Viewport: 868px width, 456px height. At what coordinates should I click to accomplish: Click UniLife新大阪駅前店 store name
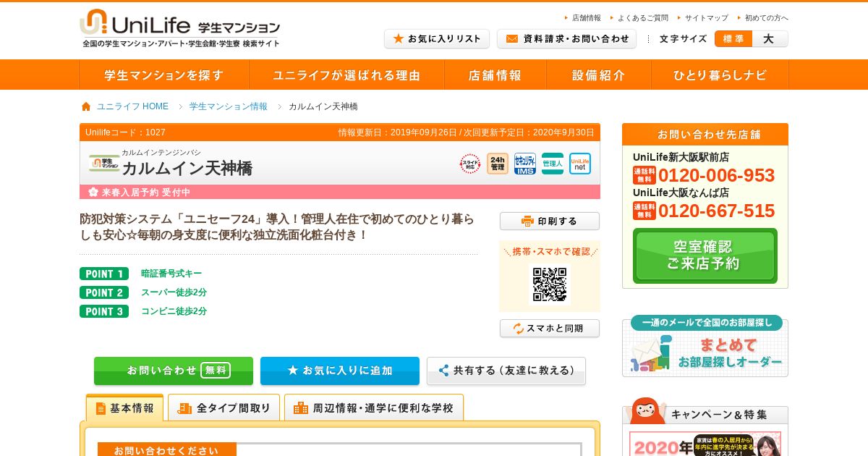point(681,157)
